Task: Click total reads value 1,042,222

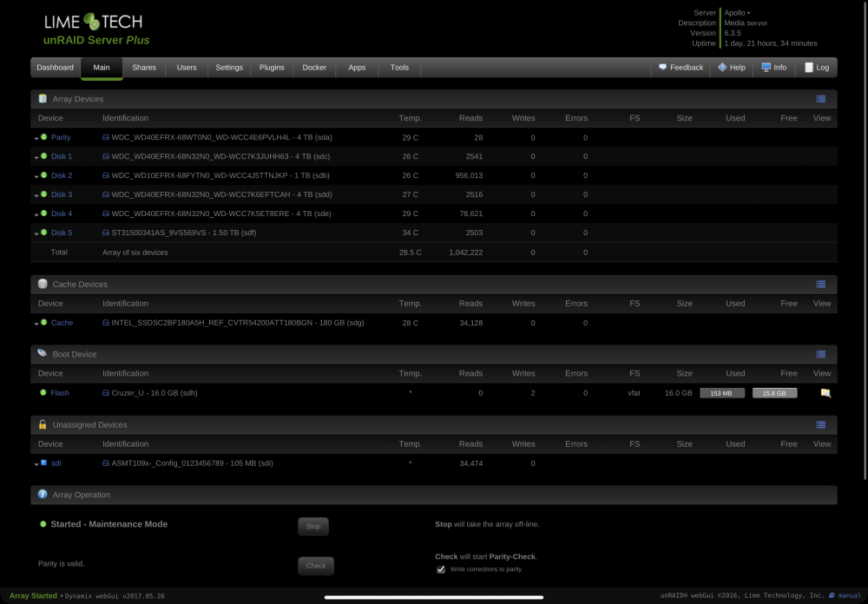Action: [466, 253]
